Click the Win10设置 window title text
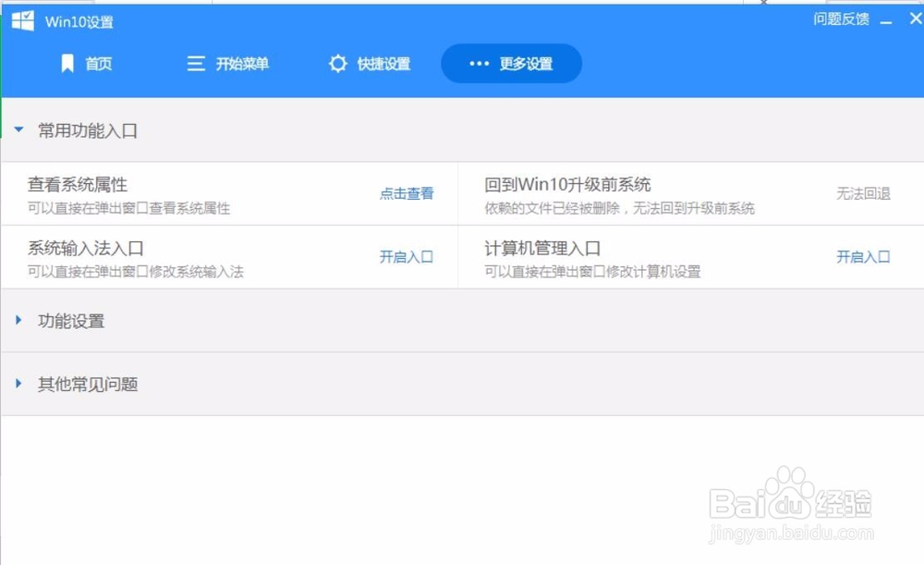This screenshot has width=924, height=565. (x=79, y=22)
